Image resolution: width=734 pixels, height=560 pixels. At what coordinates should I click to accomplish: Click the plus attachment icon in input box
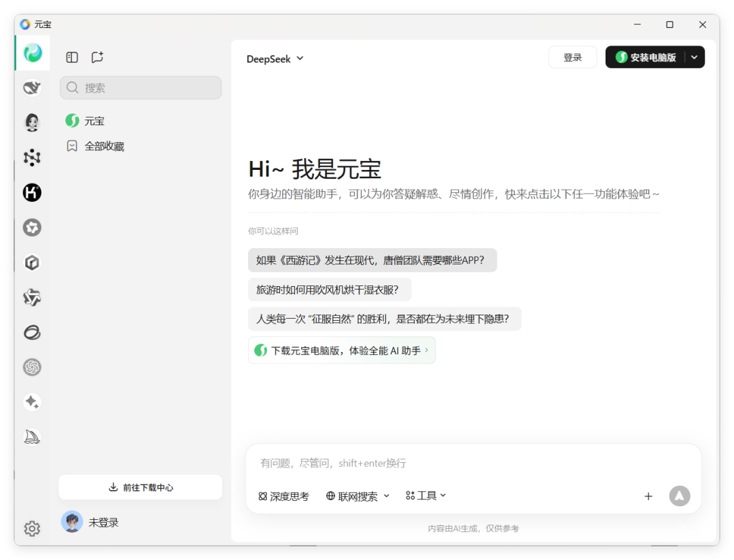pos(648,496)
